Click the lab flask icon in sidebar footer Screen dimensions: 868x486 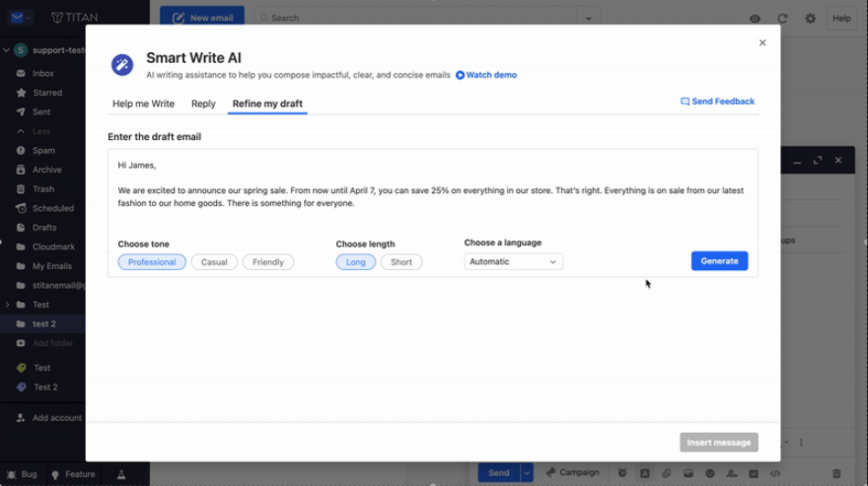tap(121, 474)
